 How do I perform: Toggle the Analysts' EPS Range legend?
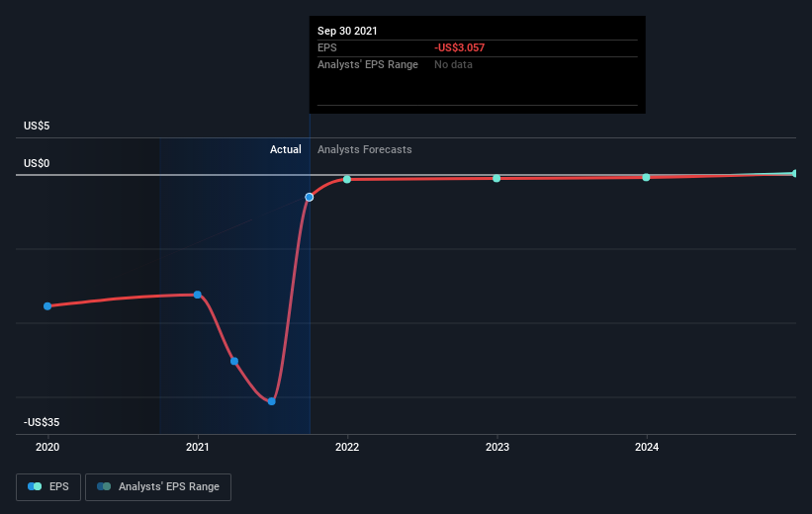(158, 486)
